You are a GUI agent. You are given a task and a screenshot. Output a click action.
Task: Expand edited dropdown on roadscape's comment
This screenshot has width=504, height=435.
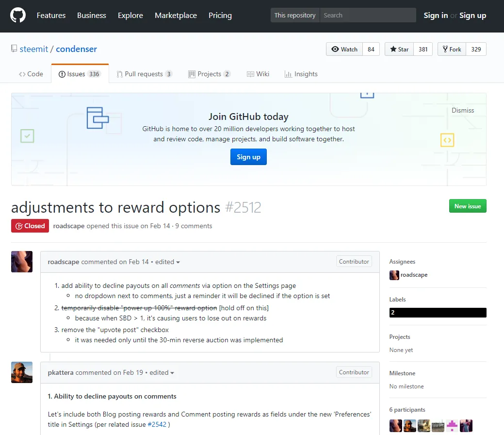click(167, 262)
